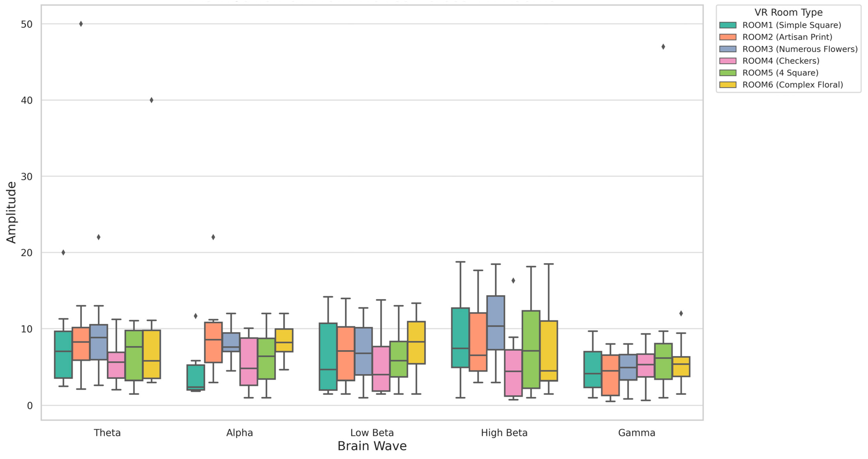This screenshot has height=459, width=868.
Task: Click the Theta outlier at amplitude 50
Action: tap(81, 24)
